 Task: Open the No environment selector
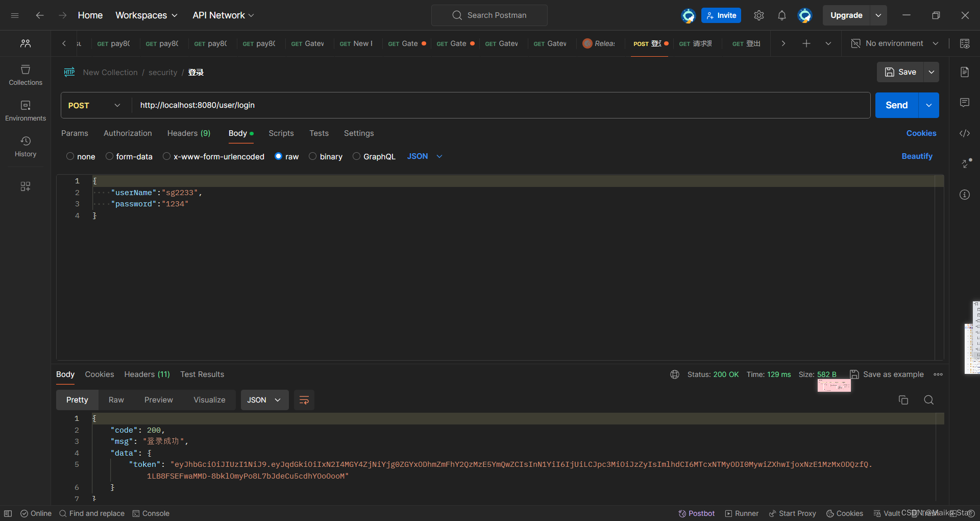(895, 43)
